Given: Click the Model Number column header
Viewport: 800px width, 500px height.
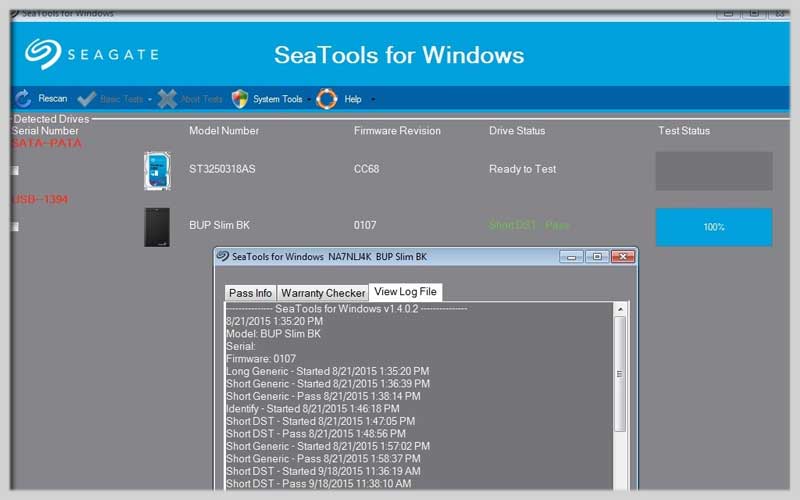Looking at the screenshot, I should (x=223, y=131).
